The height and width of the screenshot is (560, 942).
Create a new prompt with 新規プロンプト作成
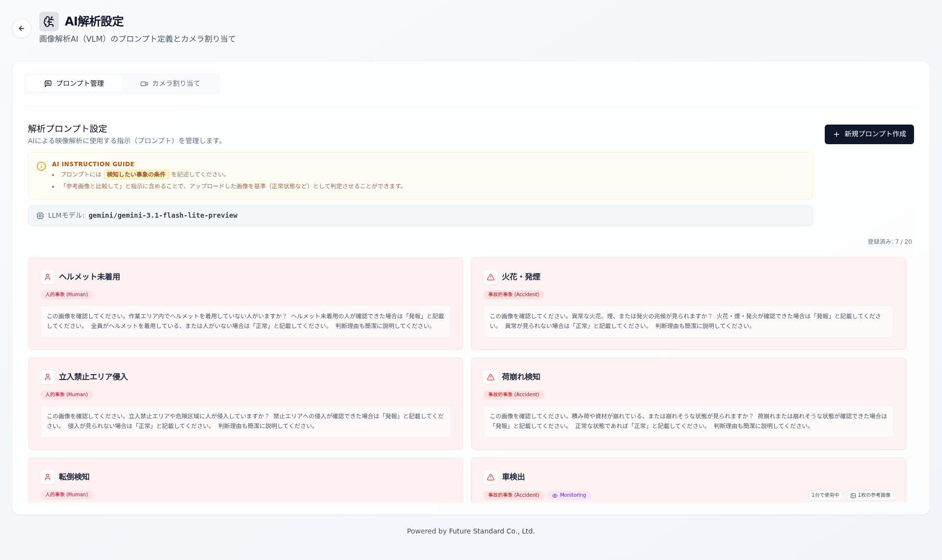869,134
